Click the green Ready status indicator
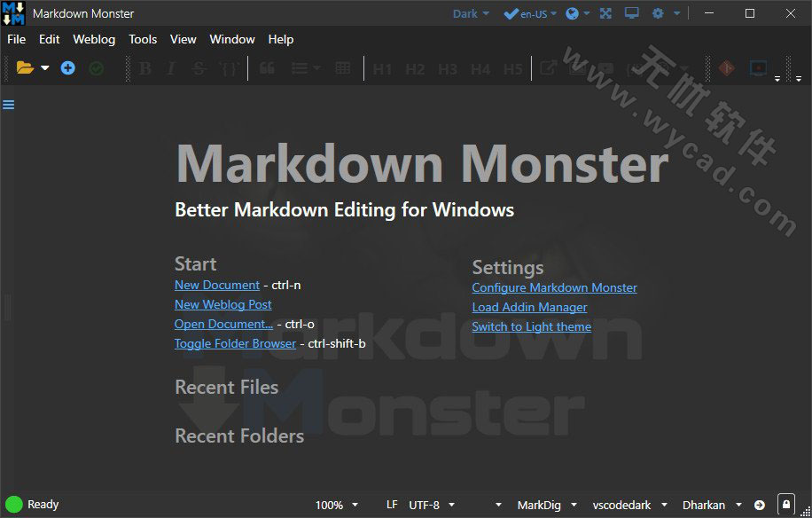This screenshot has width=812, height=518. point(13,505)
